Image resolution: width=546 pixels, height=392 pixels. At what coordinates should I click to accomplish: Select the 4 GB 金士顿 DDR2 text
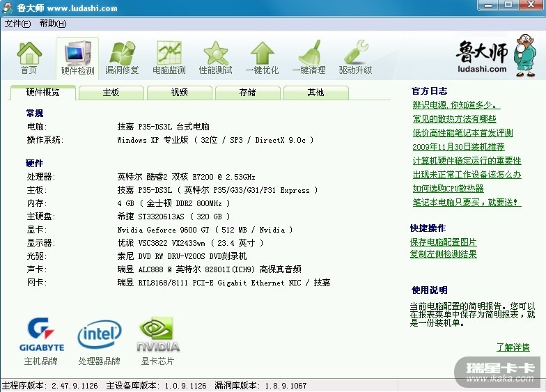coord(173,203)
